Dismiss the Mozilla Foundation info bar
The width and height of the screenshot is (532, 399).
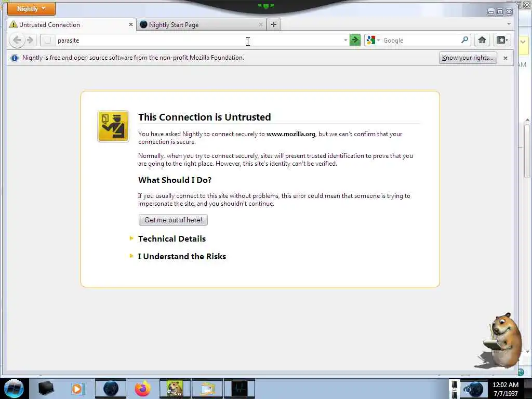point(505,58)
